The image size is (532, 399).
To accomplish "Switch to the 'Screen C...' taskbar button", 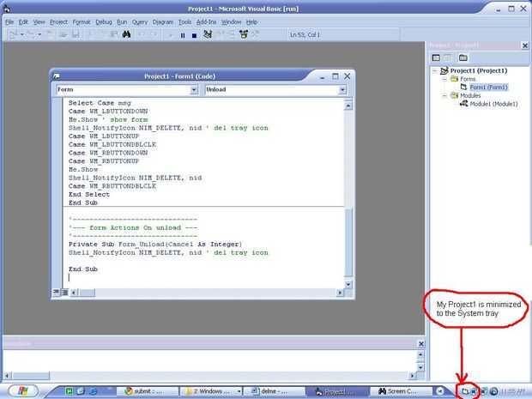I will [401, 391].
